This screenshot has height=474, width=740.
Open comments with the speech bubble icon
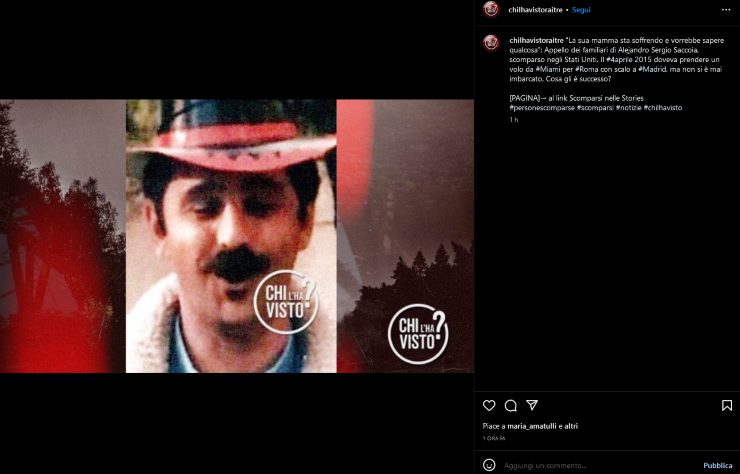click(510, 406)
